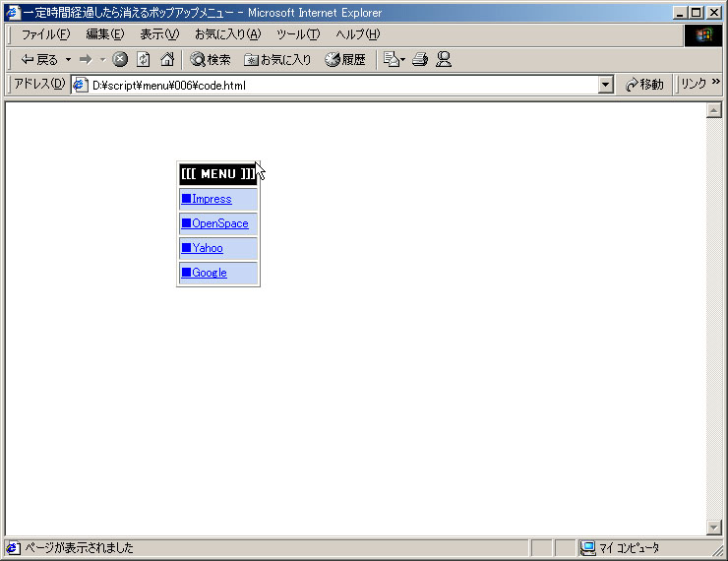Open the History (履歴) panel
728x561 pixels.
(345, 59)
